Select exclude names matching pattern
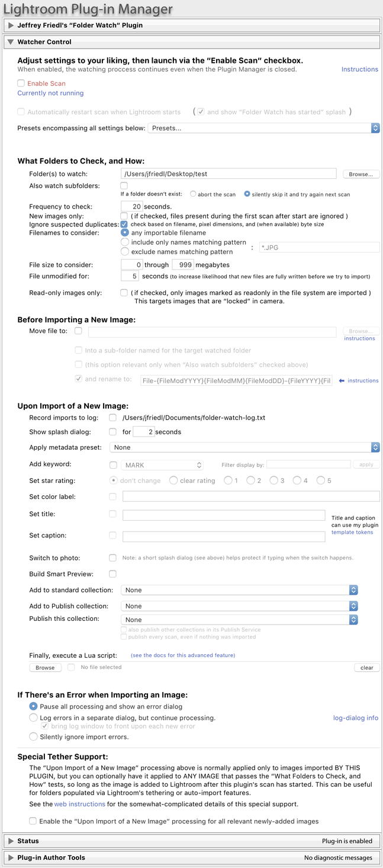Screen dimensions: 383x868 point(125,252)
